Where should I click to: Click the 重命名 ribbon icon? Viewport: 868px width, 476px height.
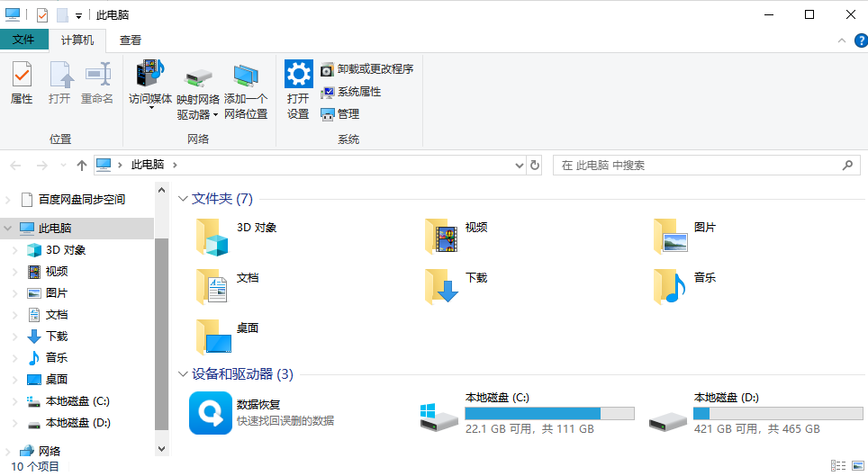[97, 74]
